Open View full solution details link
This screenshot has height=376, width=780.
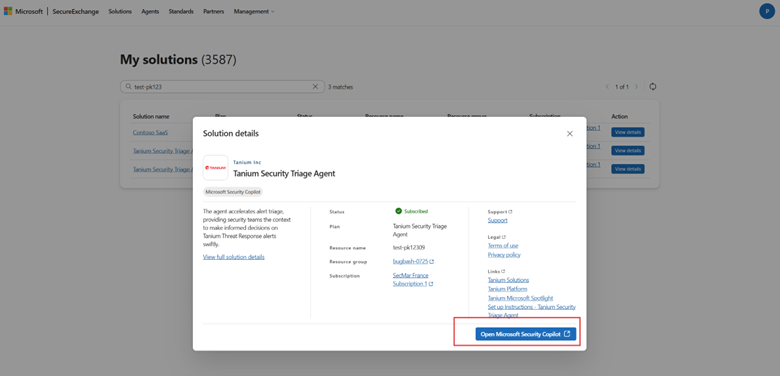click(x=234, y=257)
